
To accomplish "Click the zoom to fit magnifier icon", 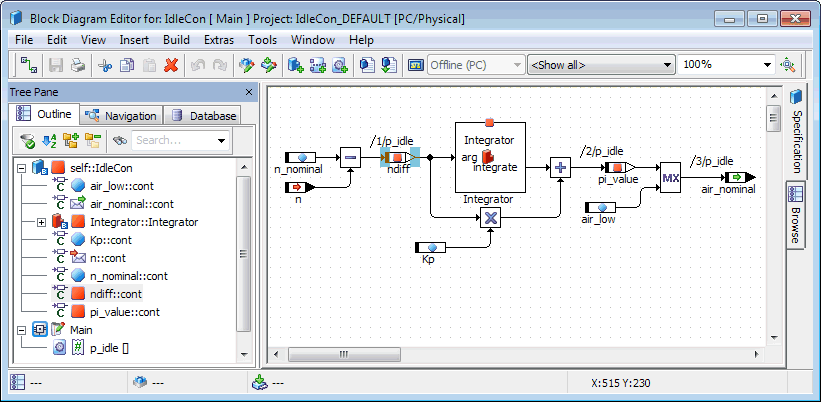I will pos(787,65).
